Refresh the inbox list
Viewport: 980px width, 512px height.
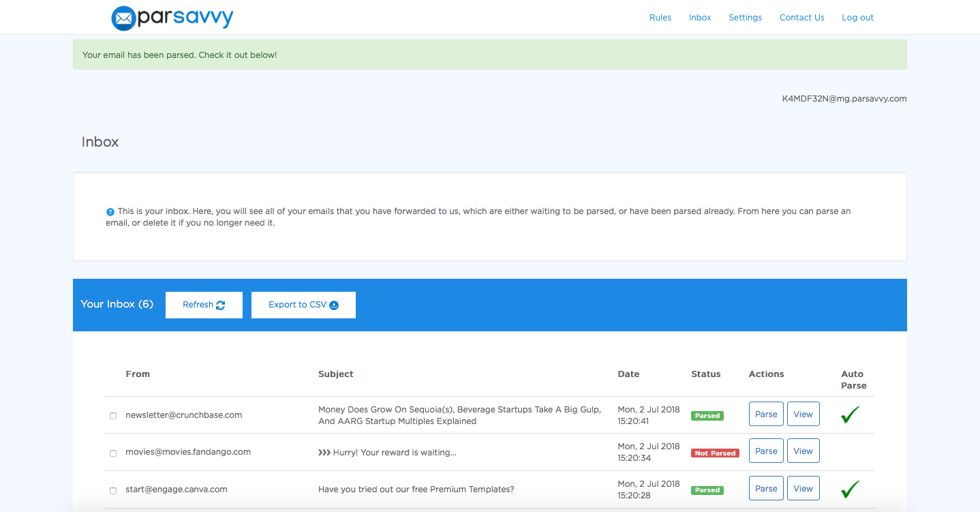point(204,305)
